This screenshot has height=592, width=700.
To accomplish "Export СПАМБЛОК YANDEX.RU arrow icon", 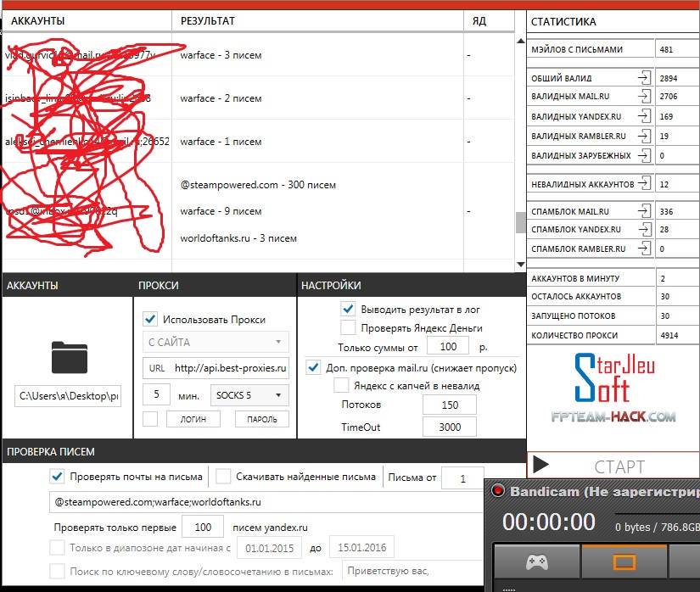I will click(644, 229).
